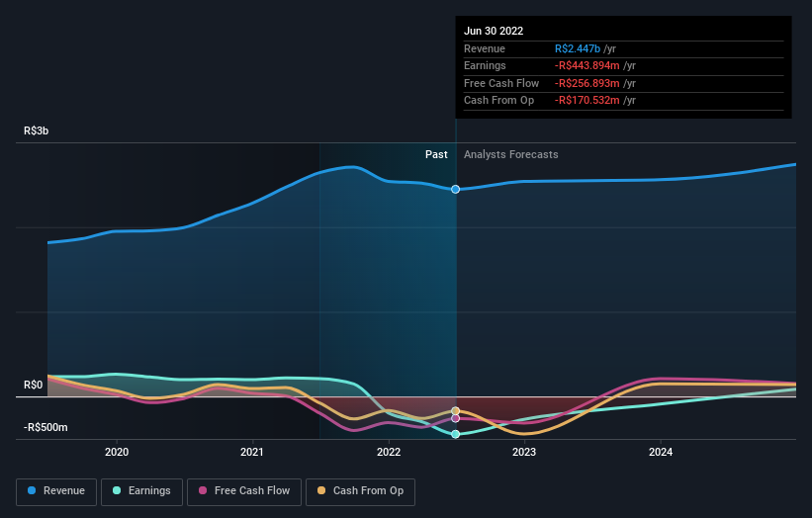
Task: Click the Revenue row label in tooltip
Action: coord(485,48)
